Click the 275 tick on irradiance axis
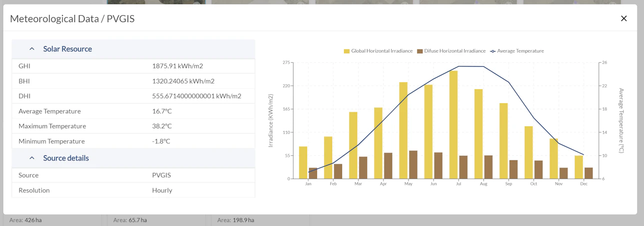The height and width of the screenshot is (226, 644). (286, 63)
